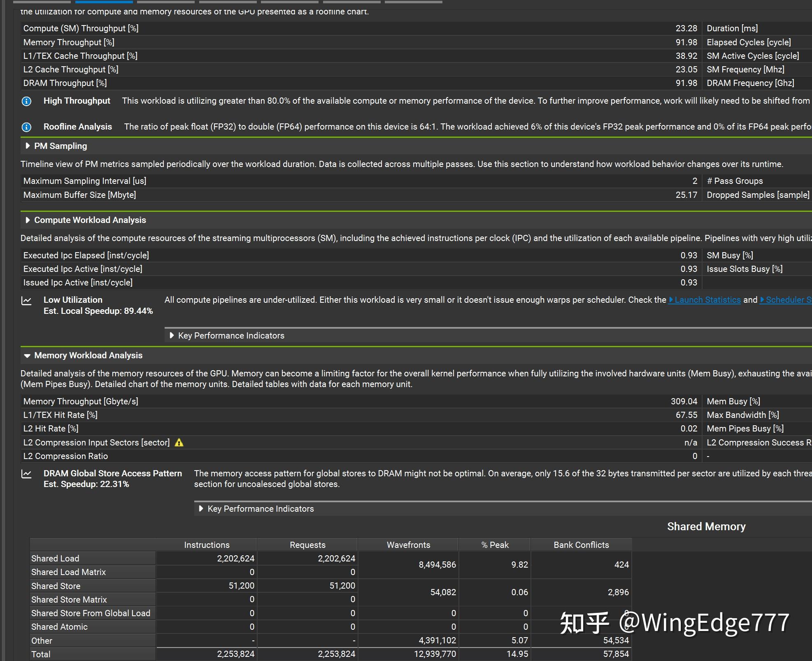Expand the PM Sampling section

pyautogui.click(x=28, y=146)
